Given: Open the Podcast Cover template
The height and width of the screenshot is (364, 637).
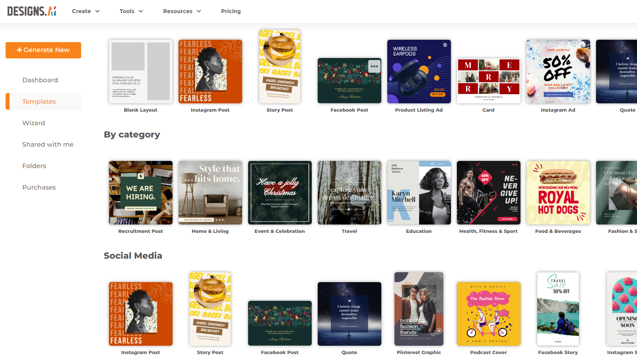Looking at the screenshot, I should click(488, 314).
